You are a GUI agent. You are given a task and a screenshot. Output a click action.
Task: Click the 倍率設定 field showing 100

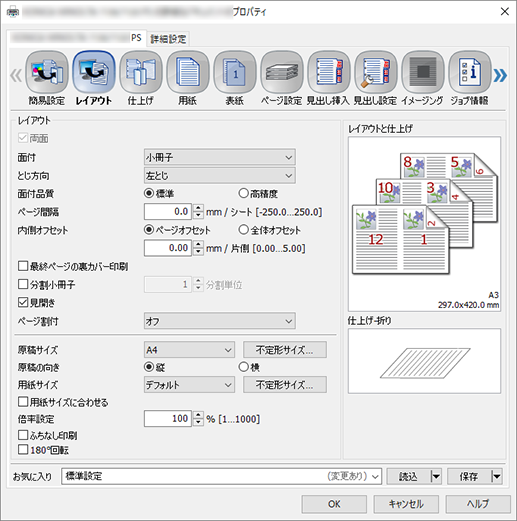pos(168,418)
